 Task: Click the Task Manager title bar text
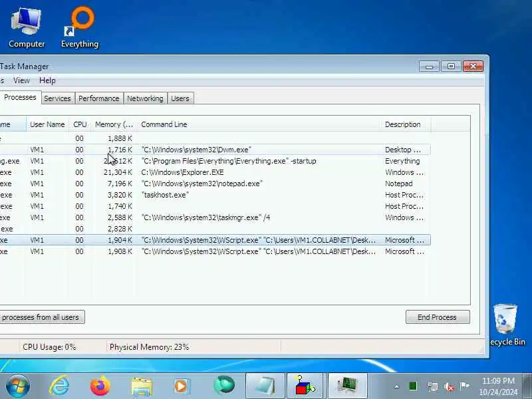click(24, 66)
